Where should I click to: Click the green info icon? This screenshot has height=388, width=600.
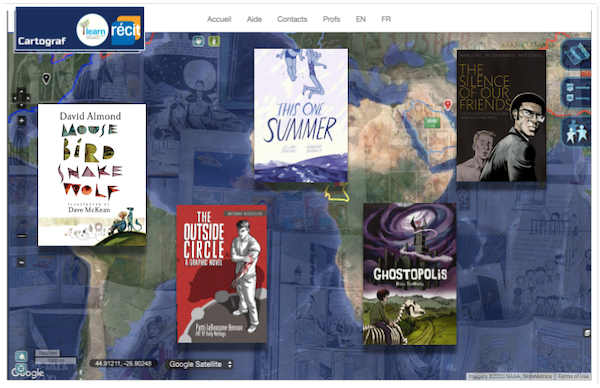click(214, 41)
